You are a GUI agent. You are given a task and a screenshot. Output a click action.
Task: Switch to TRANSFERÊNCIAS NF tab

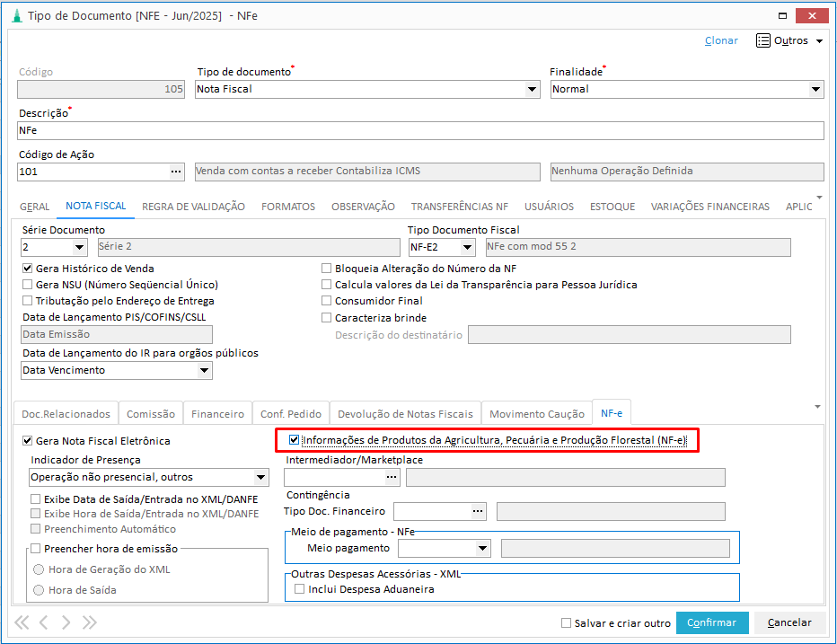460,207
